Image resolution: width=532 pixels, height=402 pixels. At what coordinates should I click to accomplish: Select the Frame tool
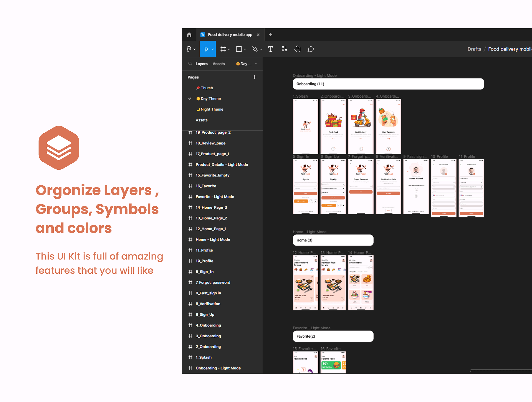pos(223,49)
